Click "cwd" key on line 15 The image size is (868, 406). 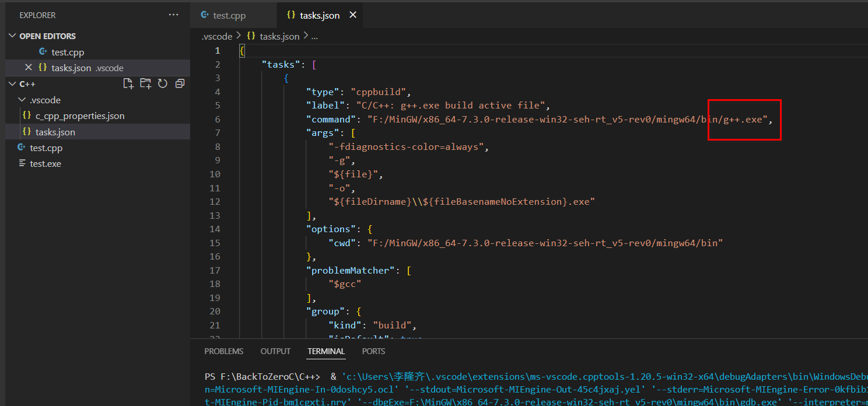(343, 243)
